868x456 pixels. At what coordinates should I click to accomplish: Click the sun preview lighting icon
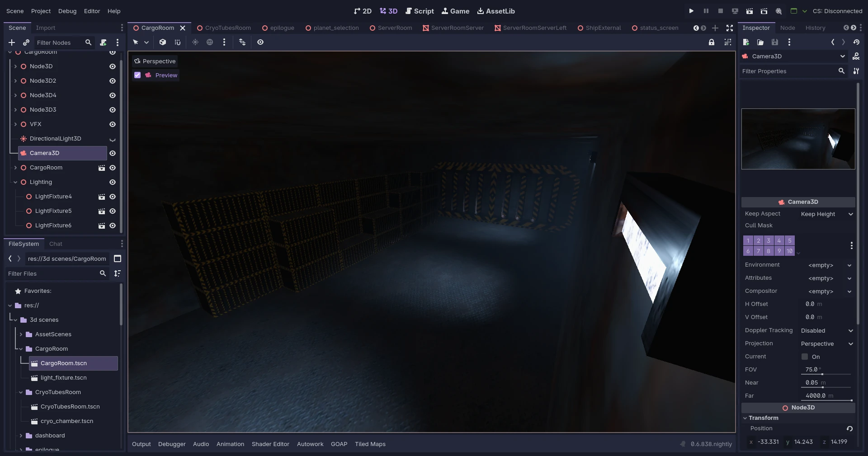pos(195,42)
